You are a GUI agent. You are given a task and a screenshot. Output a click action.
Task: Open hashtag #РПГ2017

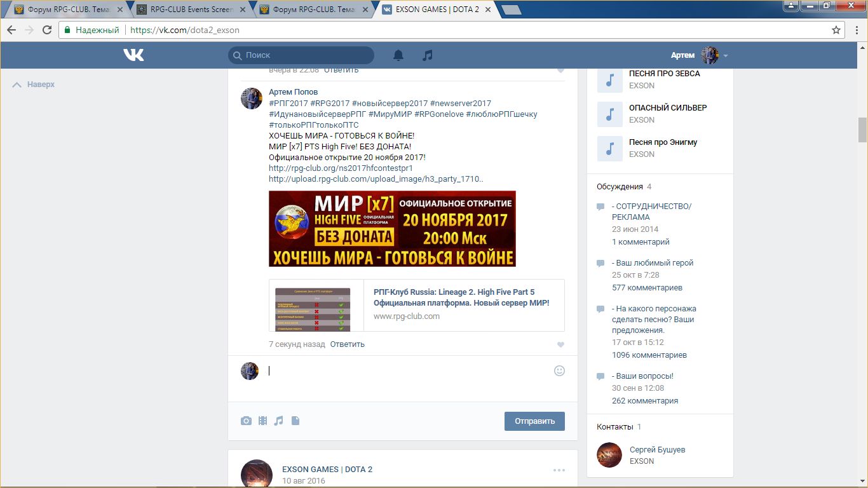point(288,103)
